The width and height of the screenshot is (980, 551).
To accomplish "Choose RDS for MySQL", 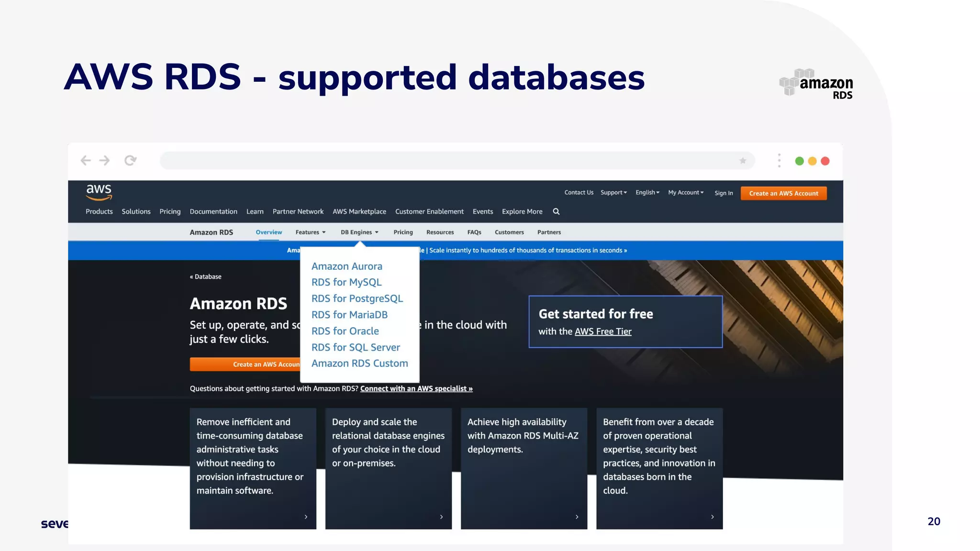I will (346, 283).
